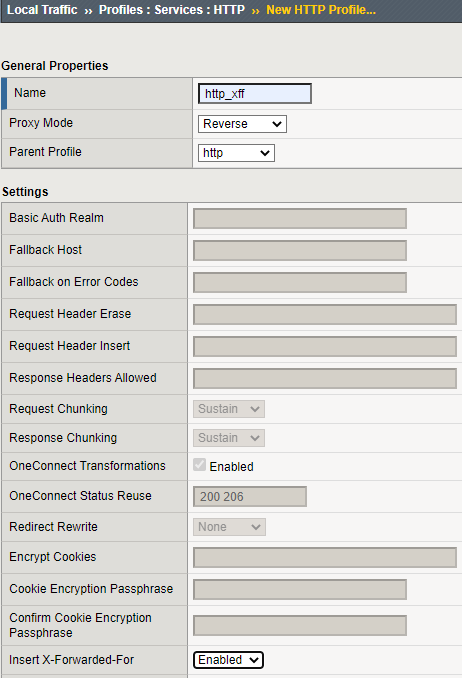Click the Request Header Insert field

(x=325, y=346)
